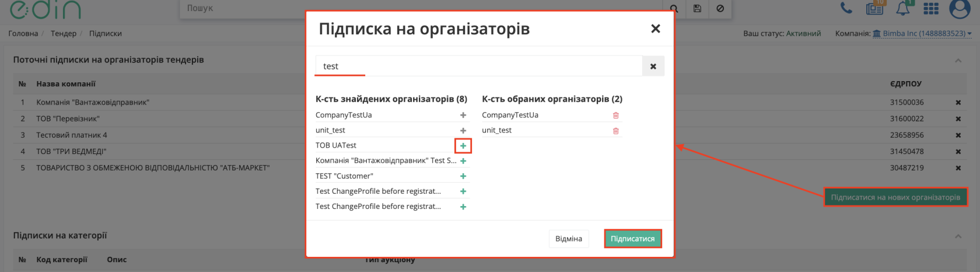
Task: Collapse Поточні підписки на організаторів section
Action: tap(958, 60)
